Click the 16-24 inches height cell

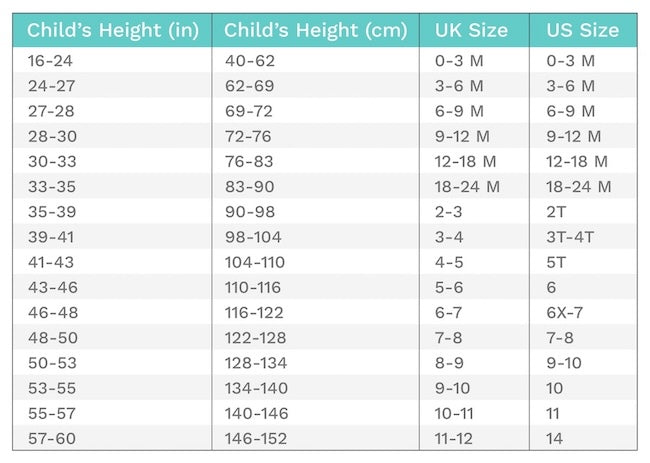click(x=51, y=62)
